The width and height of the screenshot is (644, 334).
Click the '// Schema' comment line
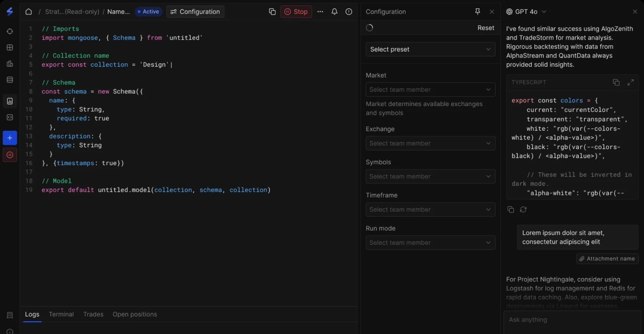pyautogui.click(x=58, y=83)
